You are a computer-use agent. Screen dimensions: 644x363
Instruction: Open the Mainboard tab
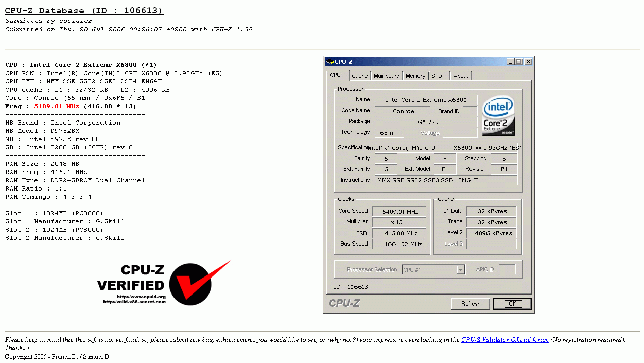[x=387, y=76]
